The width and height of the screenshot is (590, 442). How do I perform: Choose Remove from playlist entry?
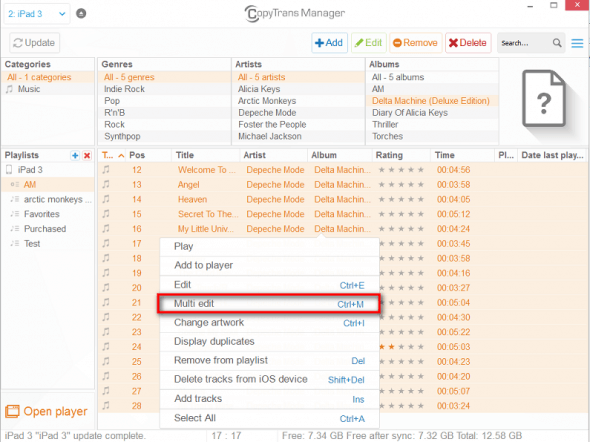(x=269, y=361)
